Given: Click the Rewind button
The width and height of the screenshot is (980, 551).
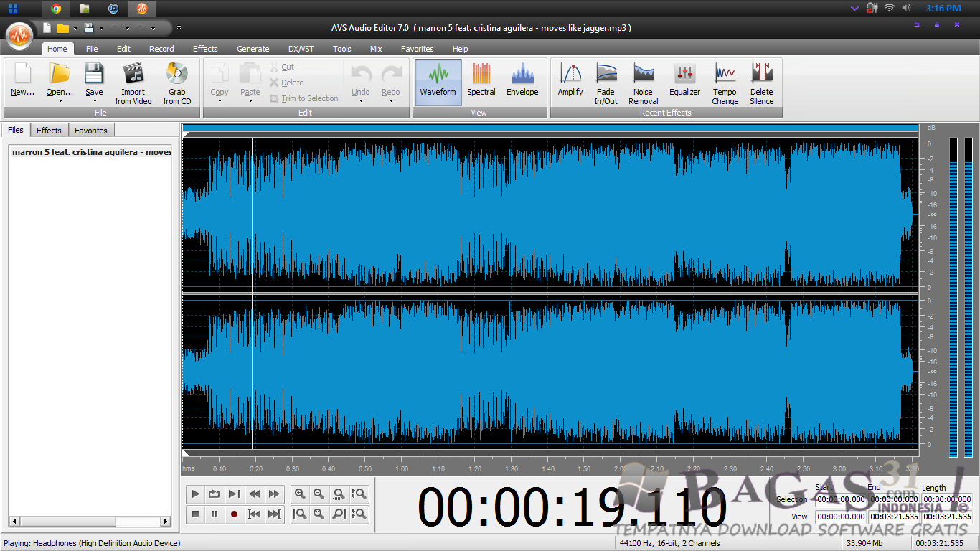Looking at the screenshot, I should tap(254, 494).
